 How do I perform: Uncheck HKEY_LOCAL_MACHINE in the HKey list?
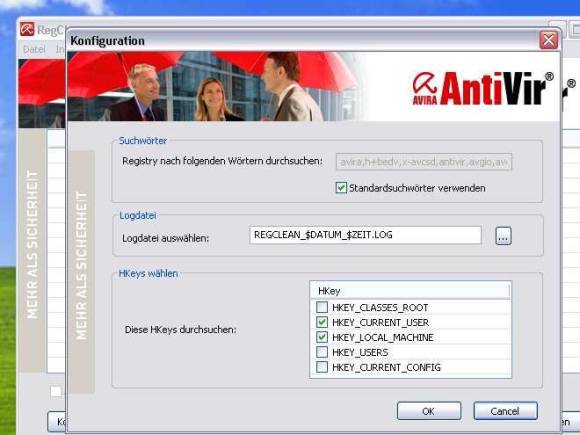point(322,337)
